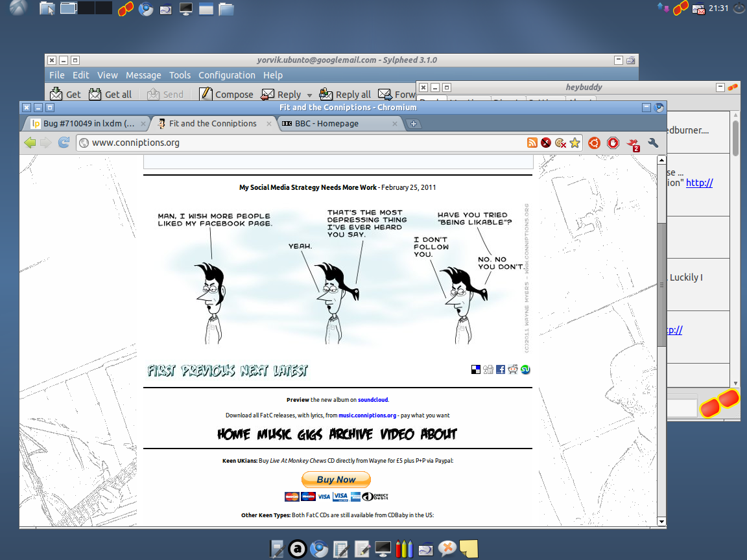Reload the conniptions.org page
Image resolution: width=747 pixels, height=560 pixels.
[64, 143]
